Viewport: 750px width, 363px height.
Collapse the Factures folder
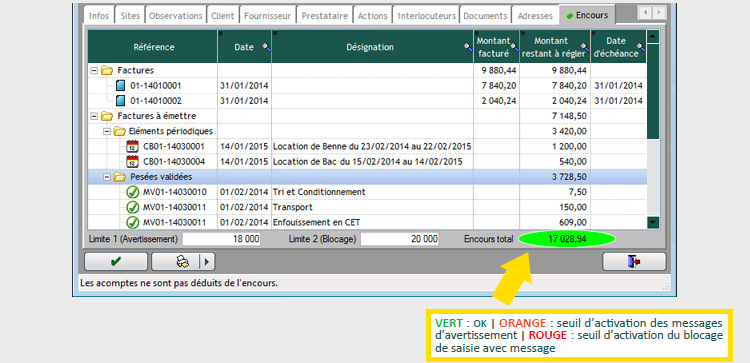pos(94,70)
